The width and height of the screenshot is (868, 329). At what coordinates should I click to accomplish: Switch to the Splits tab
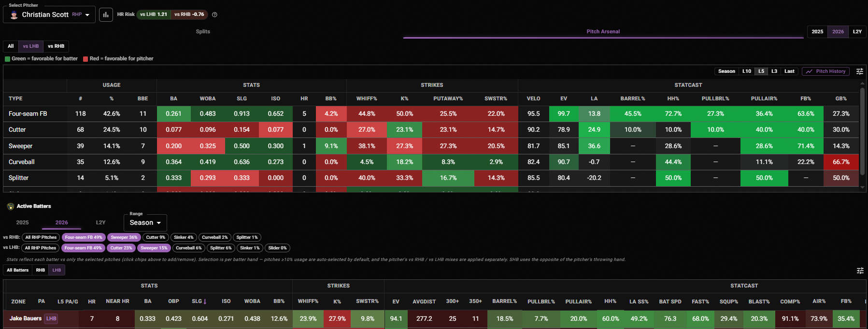(x=203, y=31)
